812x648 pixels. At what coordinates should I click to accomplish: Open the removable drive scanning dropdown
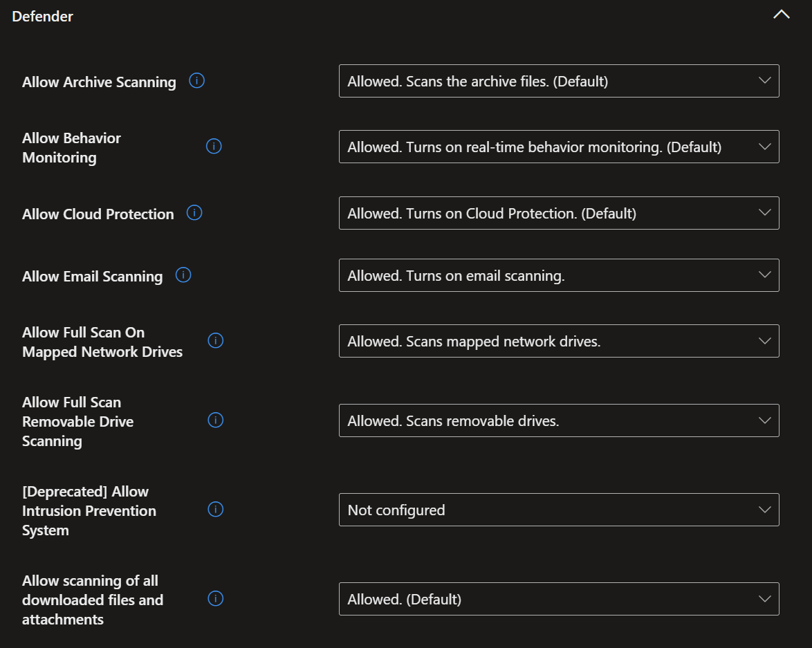(x=559, y=420)
